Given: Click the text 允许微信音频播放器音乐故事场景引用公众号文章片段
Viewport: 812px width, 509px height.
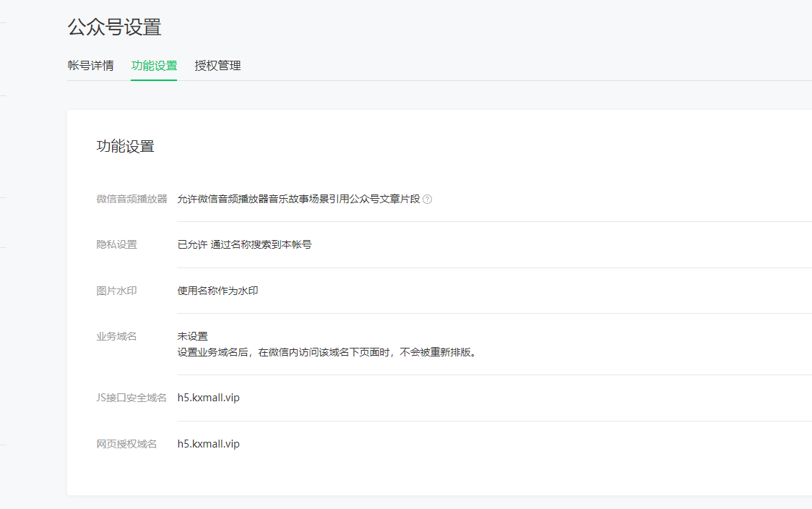Looking at the screenshot, I should [298, 199].
